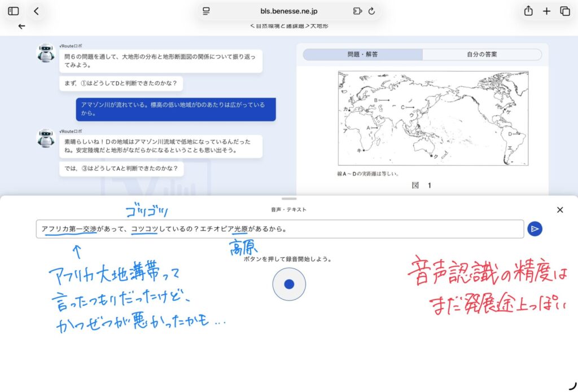
Task: Reload the page
Action: [x=371, y=11]
